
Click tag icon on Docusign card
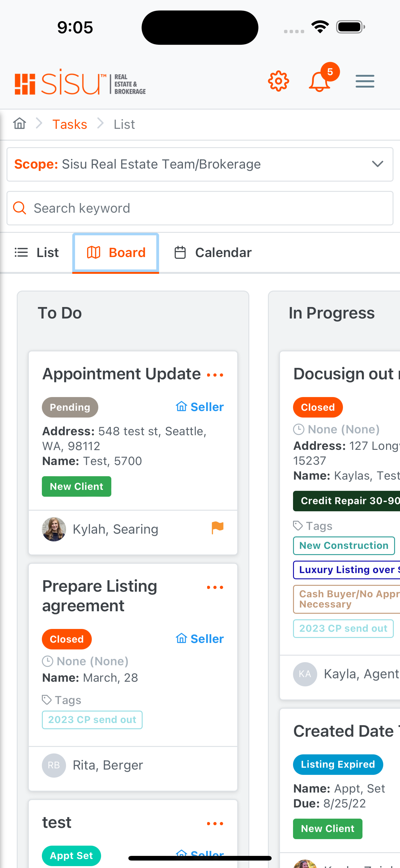(298, 526)
